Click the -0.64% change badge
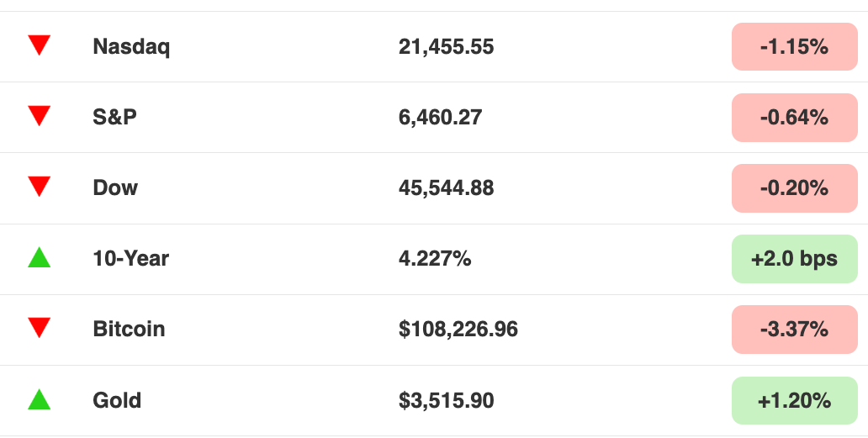This screenshot has width=868, height=438. tap(794, 117)
